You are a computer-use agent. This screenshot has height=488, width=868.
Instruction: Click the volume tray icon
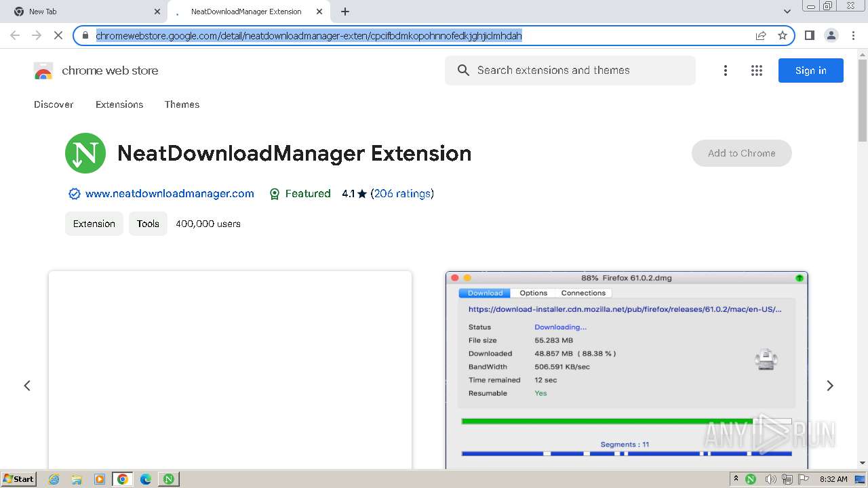770,479
